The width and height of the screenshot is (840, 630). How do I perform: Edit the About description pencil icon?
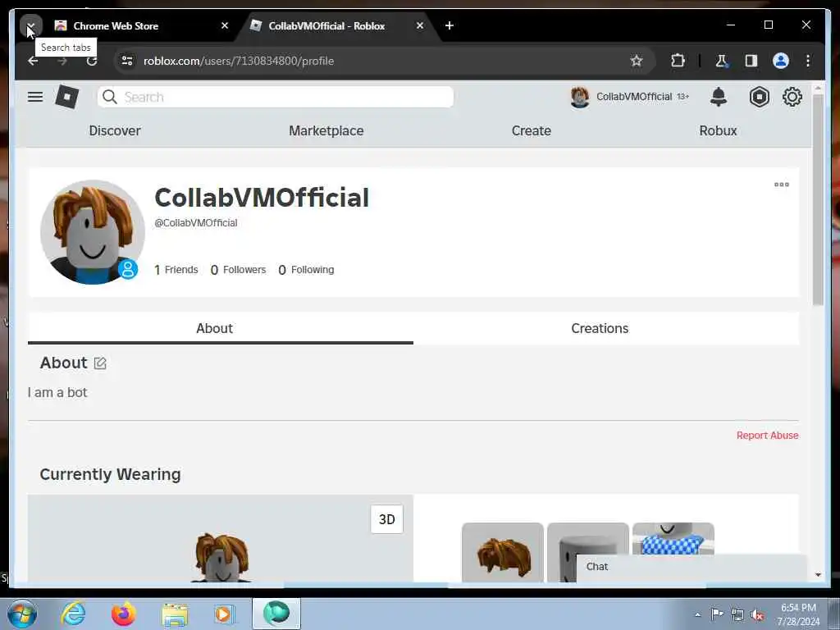(x=100, y=363)
